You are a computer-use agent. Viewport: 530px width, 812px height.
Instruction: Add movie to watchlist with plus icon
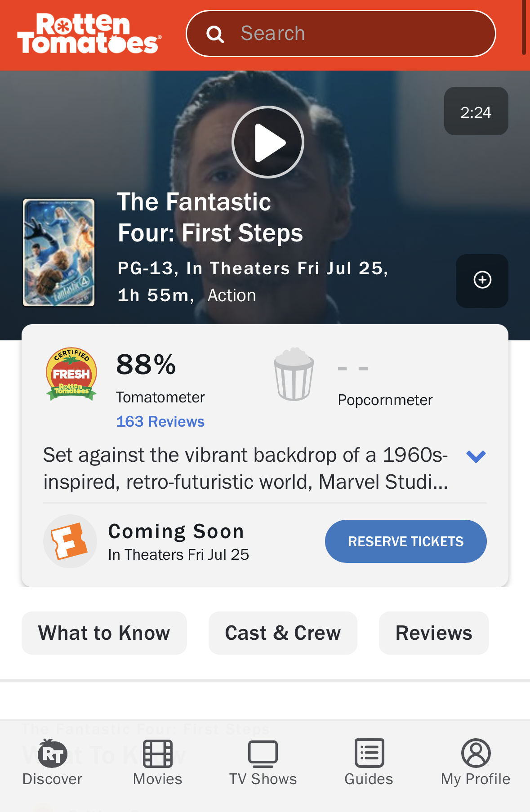pyautogui.click(x=482, y=280)
